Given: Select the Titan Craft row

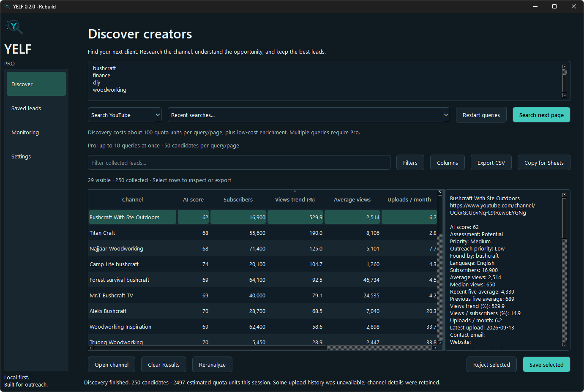Looking at the screenshot, I should point(263,233).
